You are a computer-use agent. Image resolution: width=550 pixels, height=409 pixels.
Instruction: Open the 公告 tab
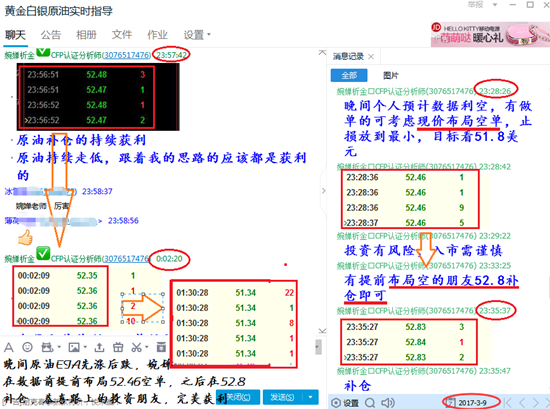(51, 35)
